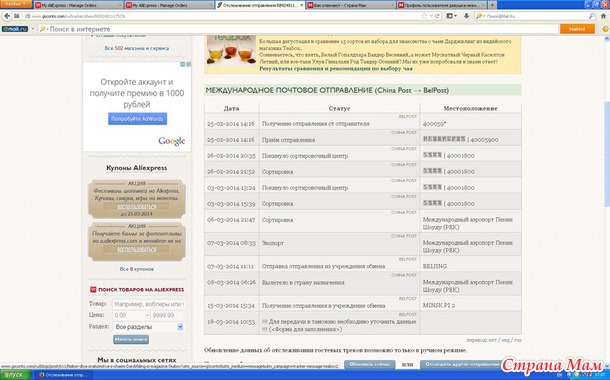Switch to first 'My AliExpress: Manage Orders' tab

point(78,5)
